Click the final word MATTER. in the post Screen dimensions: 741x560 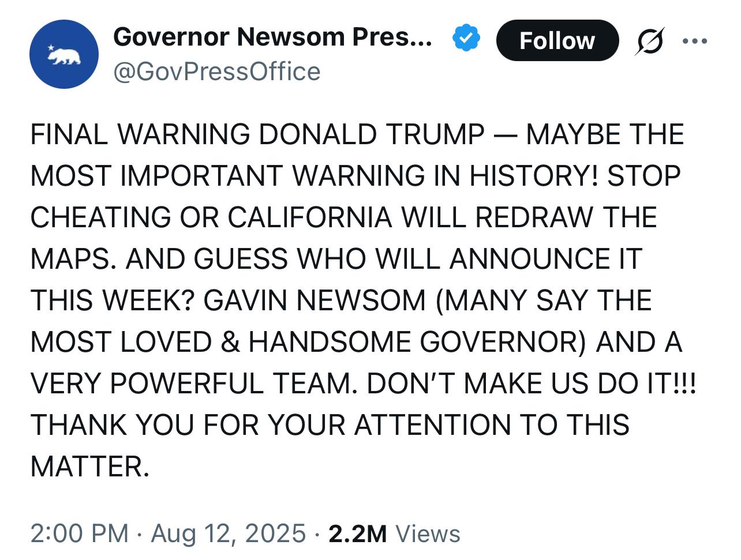tap(89, 467)
